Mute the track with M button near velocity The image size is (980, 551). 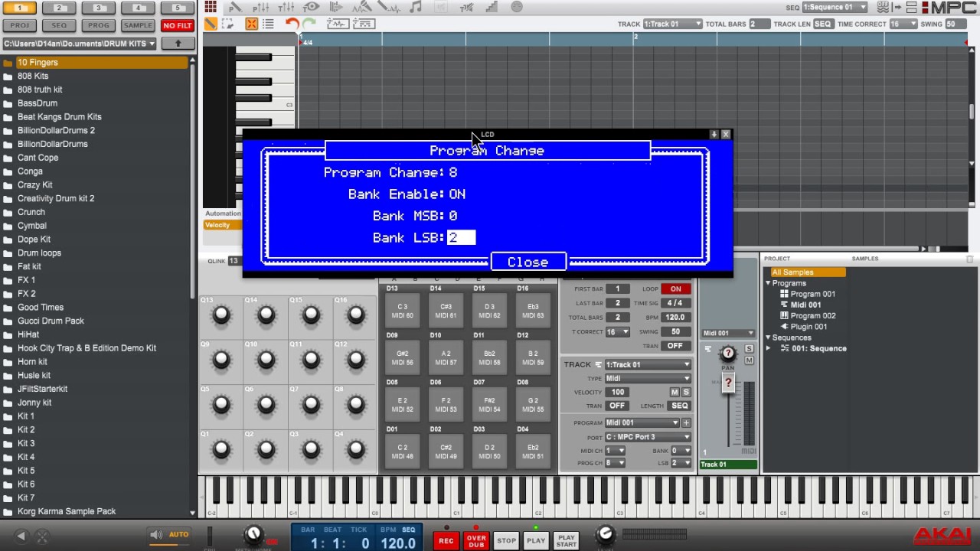[675, 392]
